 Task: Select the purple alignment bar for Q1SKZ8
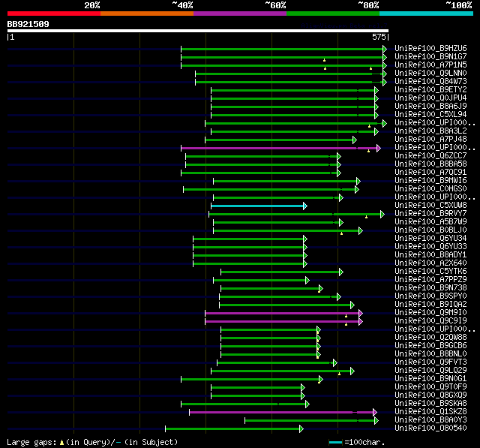coord(283,412)
